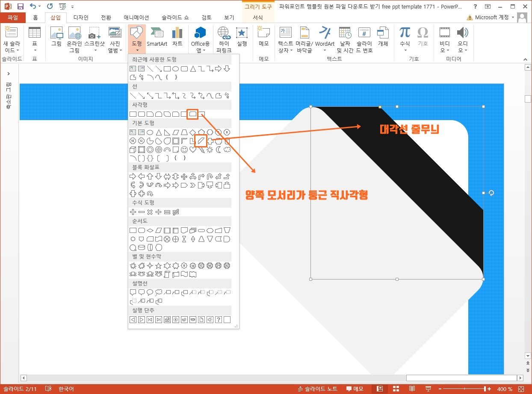Pick the Home action button shape

pyautogui.click(x=167, y=320)
